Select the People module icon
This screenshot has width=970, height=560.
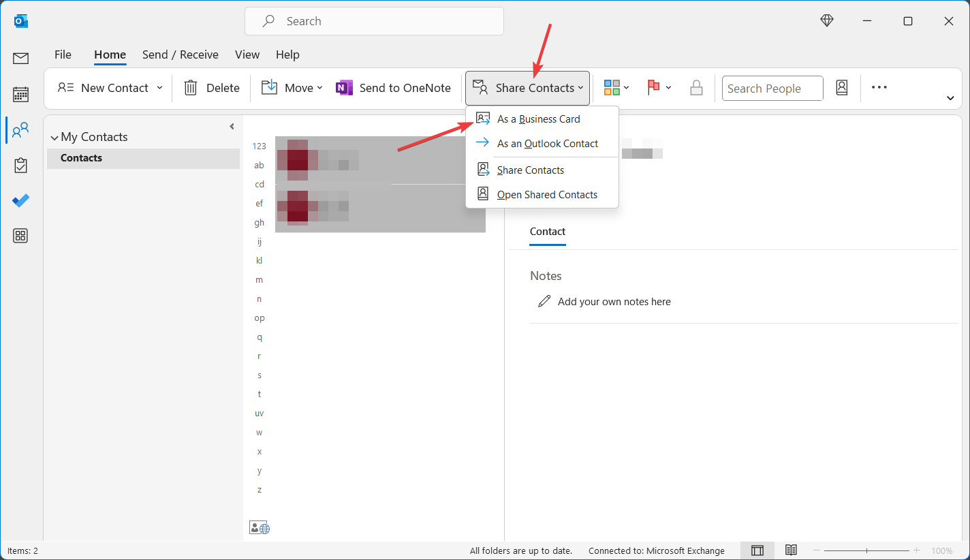coord(21,129)
